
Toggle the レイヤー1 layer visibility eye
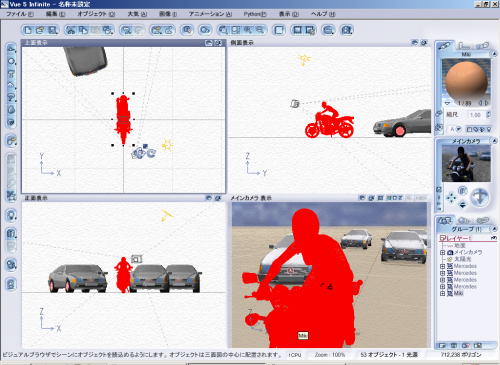[493, 238]
